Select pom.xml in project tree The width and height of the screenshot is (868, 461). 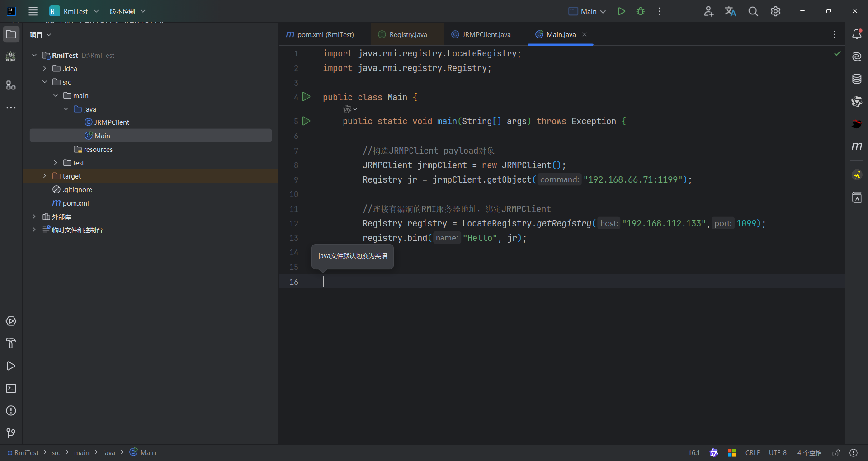[75, 203]
